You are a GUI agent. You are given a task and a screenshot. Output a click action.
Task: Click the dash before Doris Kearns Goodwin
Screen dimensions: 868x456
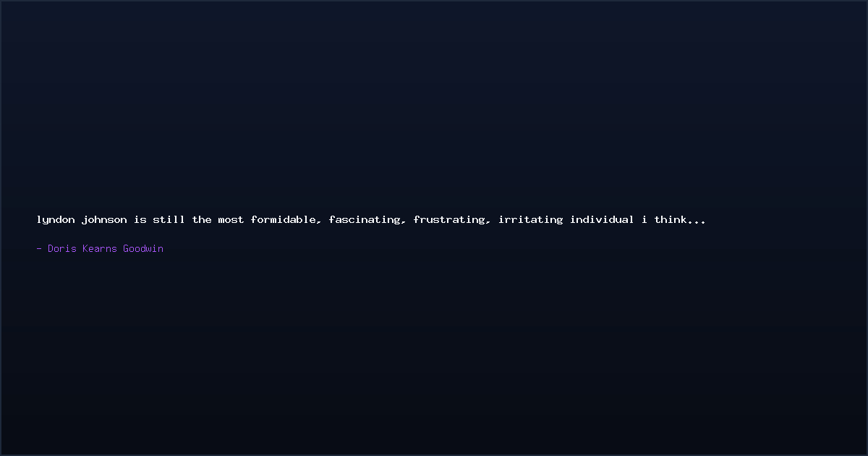tap(39, 248)
